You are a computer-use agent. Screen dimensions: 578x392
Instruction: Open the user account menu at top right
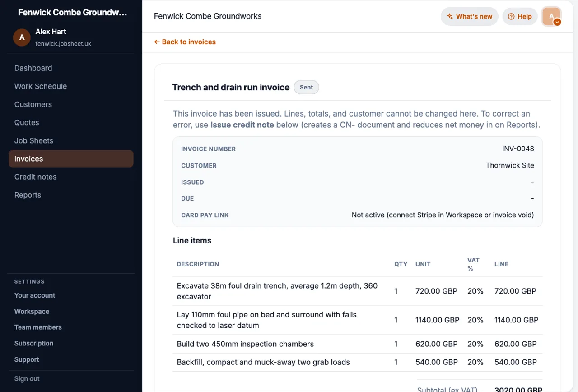[x=551, y=16]
